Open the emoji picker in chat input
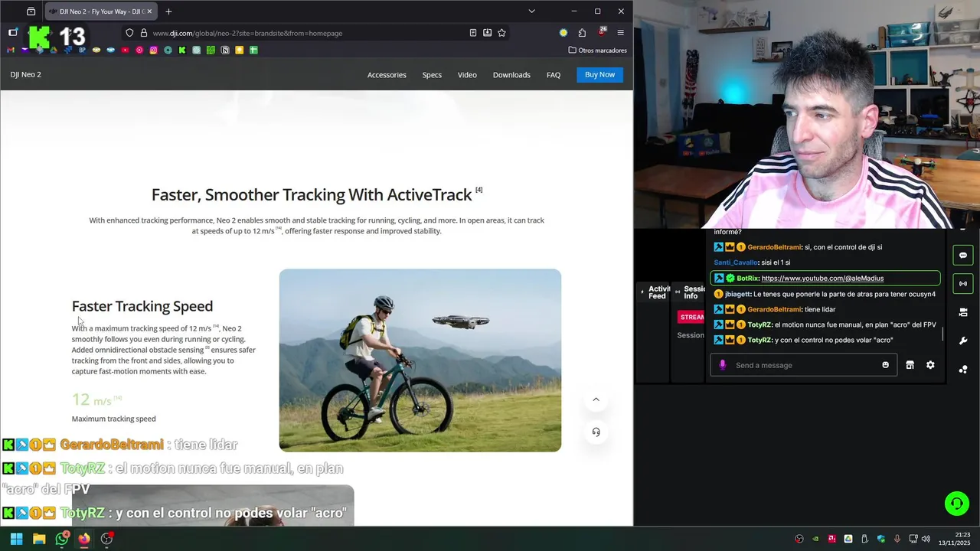 [886, 365]
